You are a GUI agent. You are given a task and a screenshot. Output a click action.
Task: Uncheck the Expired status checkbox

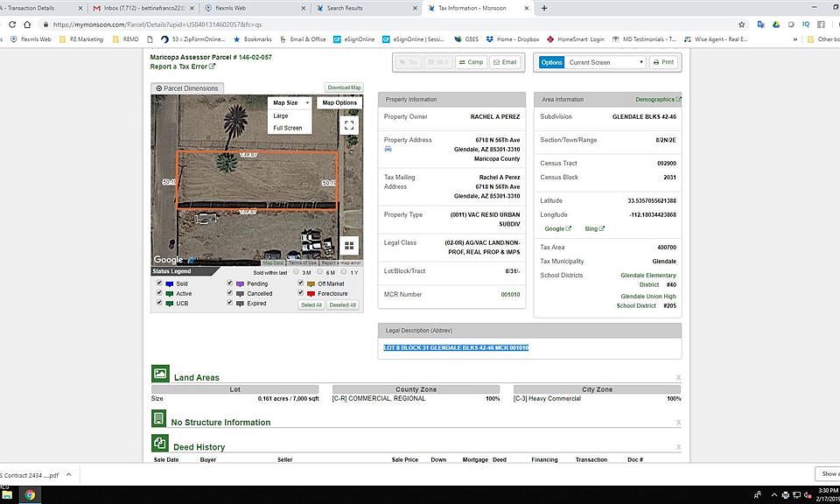point(230,302)
